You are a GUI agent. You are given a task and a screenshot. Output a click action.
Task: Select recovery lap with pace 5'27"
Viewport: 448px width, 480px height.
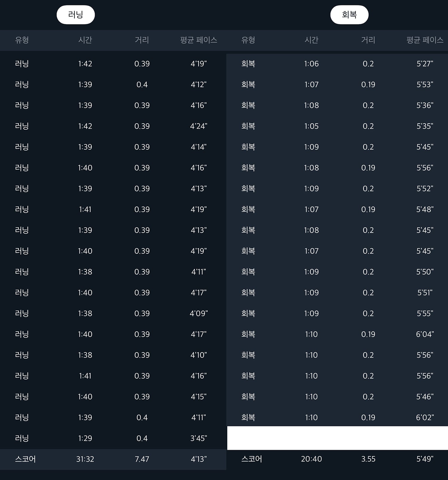(x=337, y=64)
